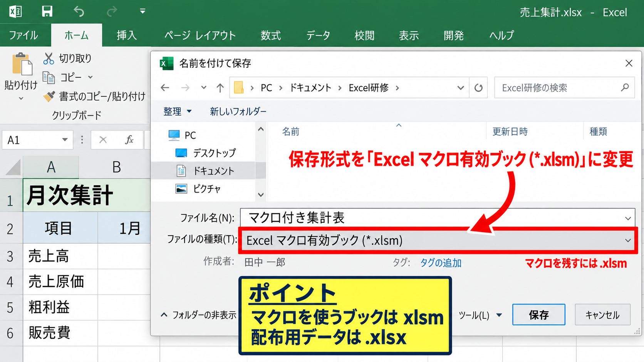This screenshot has width=644, height=362.
Task: Switch to the 数式 tab
Action: point(271,35)
